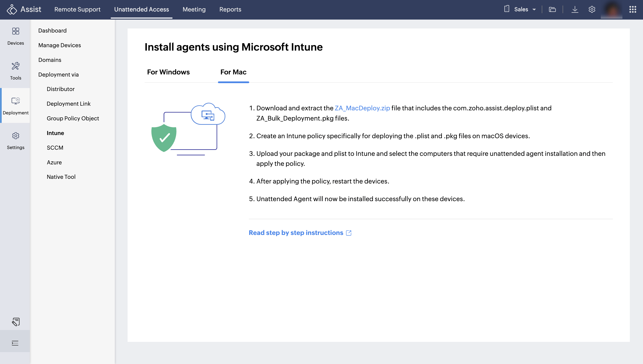
Task: Open the Devices section in left sidebar
Action: [x=16, y=36]
